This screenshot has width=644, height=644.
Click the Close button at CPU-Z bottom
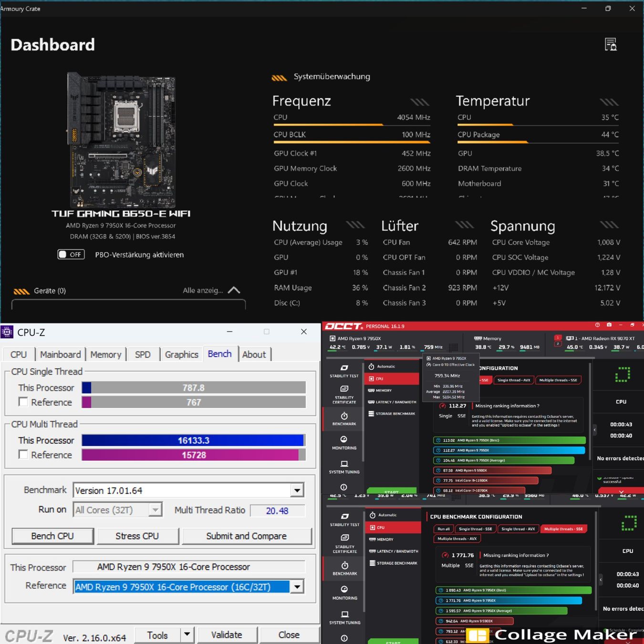coord(289,634)
